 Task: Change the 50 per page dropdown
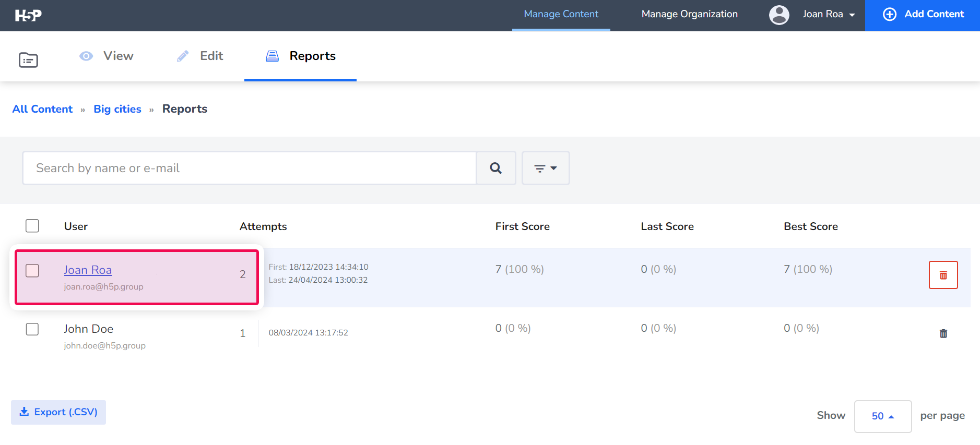coord(883,416)
